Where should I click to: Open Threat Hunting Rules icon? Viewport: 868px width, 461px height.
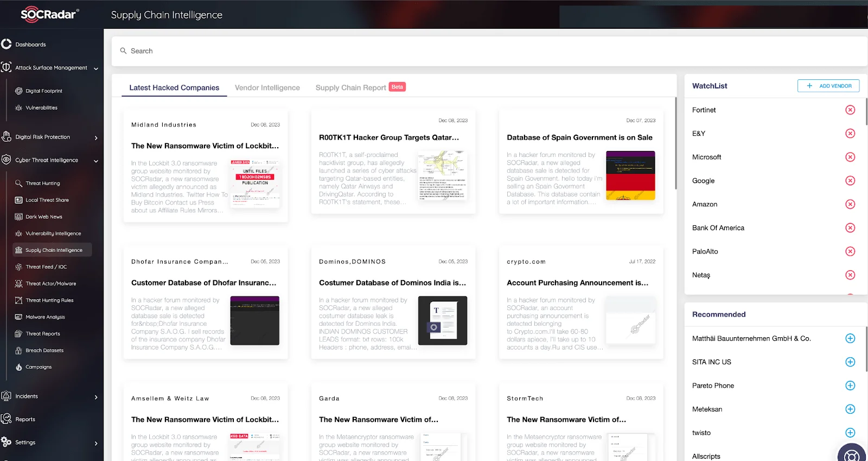tap(19, 300)
